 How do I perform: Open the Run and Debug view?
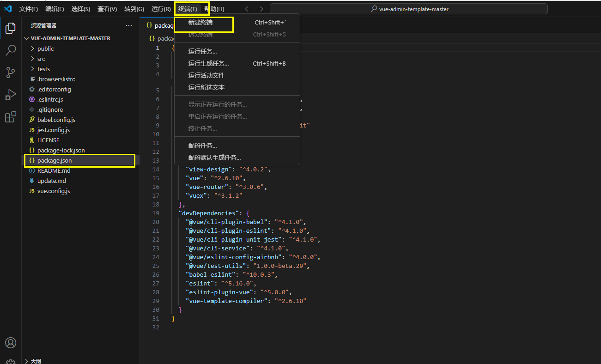tap(10, 95)
